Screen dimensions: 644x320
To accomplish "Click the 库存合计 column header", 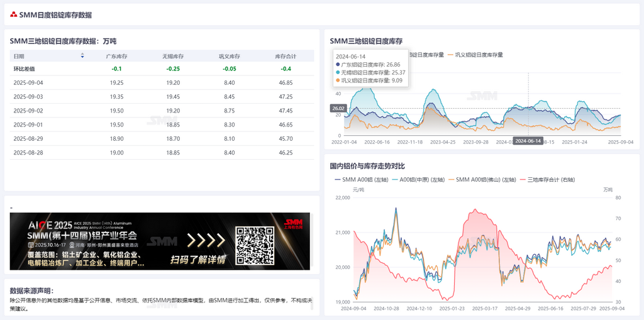I will pyautogui.click(x=286, y=56).
